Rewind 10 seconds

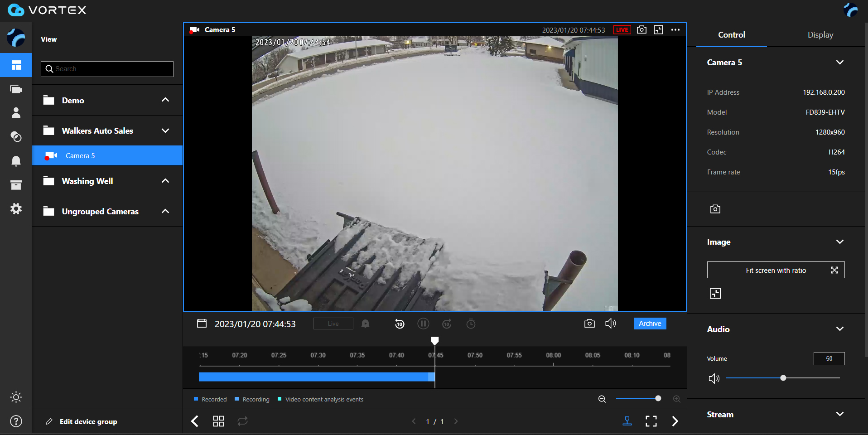point(400,324)
